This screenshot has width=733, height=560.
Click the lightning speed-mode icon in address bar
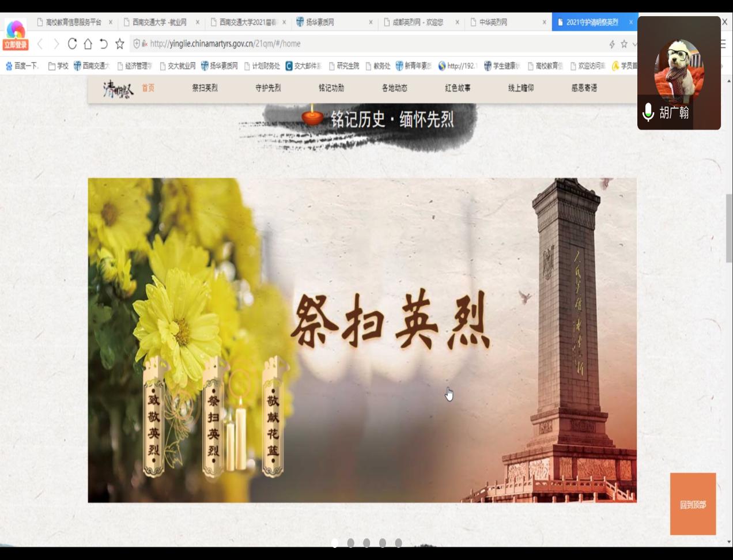point(611,44)
